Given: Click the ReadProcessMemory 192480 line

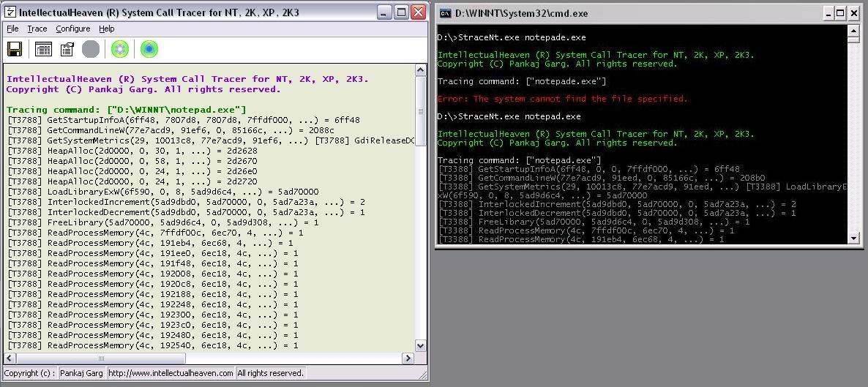Looking at the screenshot, I should coord(152,334).
